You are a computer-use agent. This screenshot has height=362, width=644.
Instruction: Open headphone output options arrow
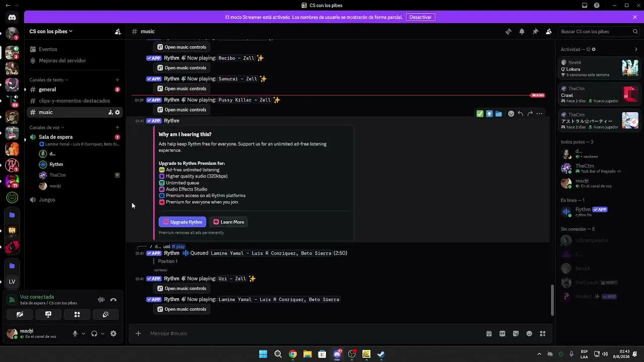103,333
